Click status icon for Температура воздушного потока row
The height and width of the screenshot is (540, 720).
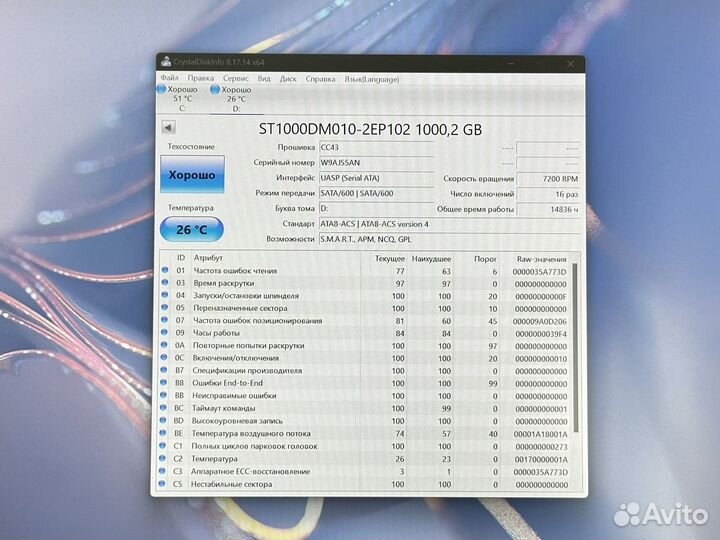[163, 433]
